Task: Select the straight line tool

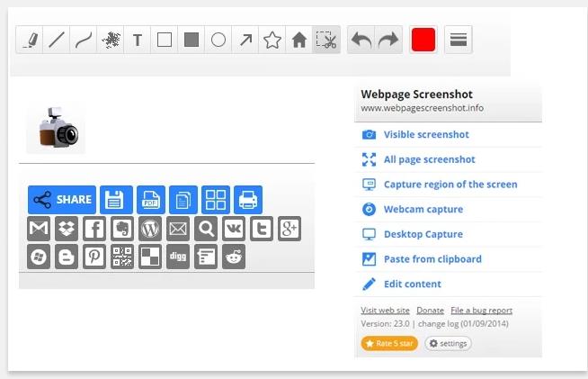Action: [x=57, y=40]
